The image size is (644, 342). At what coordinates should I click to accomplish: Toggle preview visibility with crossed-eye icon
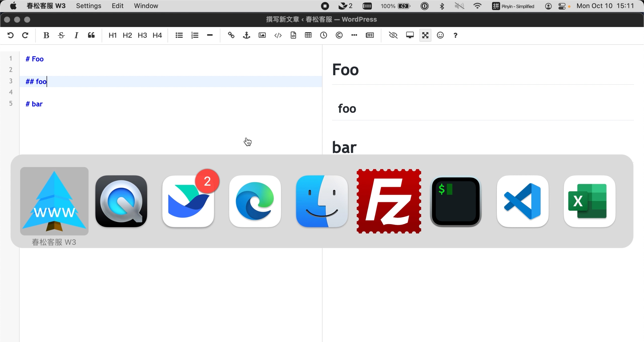click(393, 35)
